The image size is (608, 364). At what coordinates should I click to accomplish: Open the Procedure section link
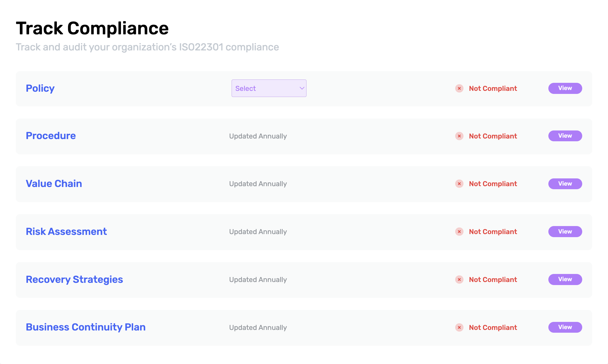pos(51,136)
